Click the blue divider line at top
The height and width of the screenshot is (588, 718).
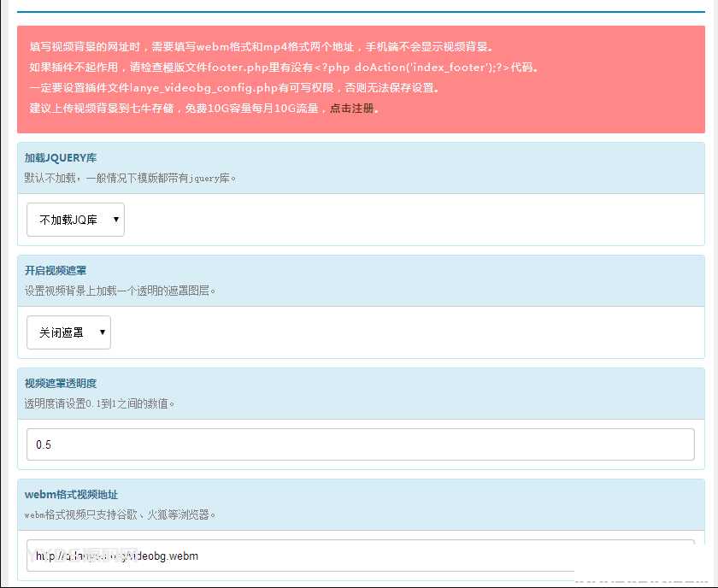360,12
